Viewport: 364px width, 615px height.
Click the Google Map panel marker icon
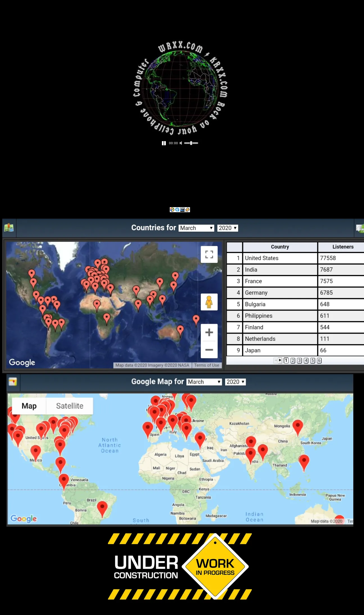click(x=13, y=382)
